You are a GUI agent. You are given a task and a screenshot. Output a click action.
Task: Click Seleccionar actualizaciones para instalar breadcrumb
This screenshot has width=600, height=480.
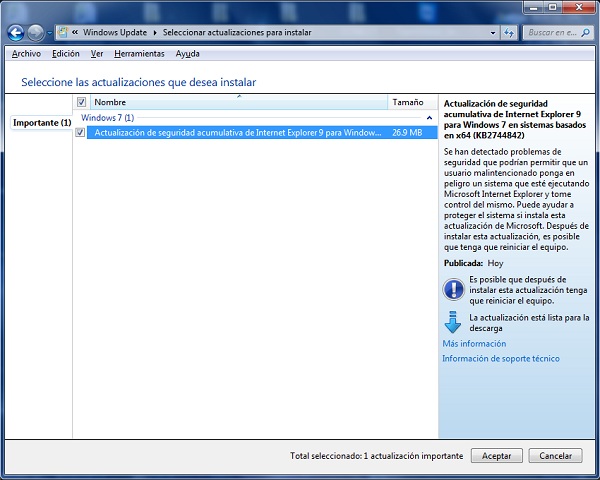click(237, 33)
